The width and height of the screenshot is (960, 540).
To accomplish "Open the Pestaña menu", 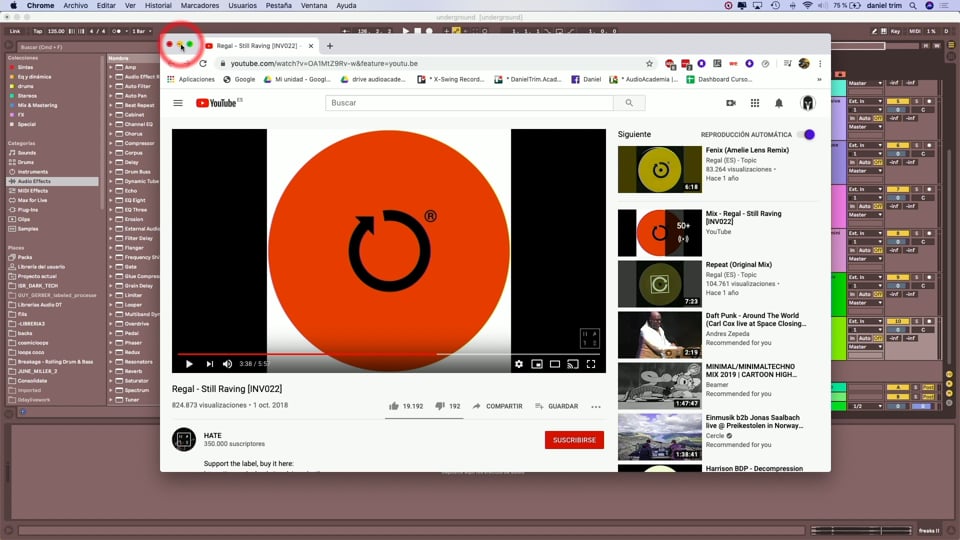I will tap(279, 6).
